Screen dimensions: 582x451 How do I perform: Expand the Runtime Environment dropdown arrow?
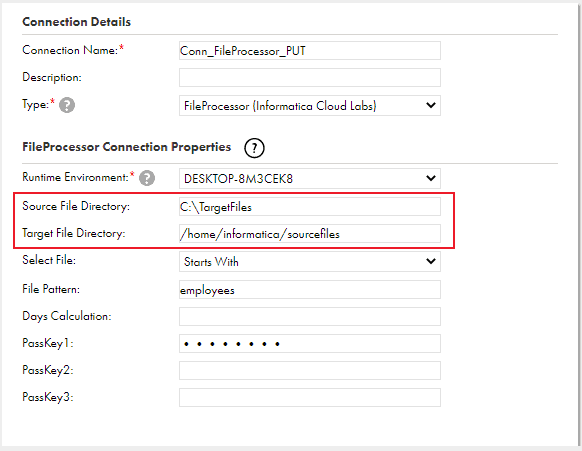[x=431, y=179]
